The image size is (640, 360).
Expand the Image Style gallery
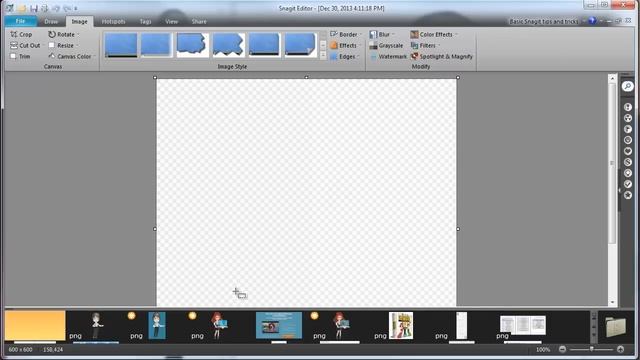tap(323, 56)
